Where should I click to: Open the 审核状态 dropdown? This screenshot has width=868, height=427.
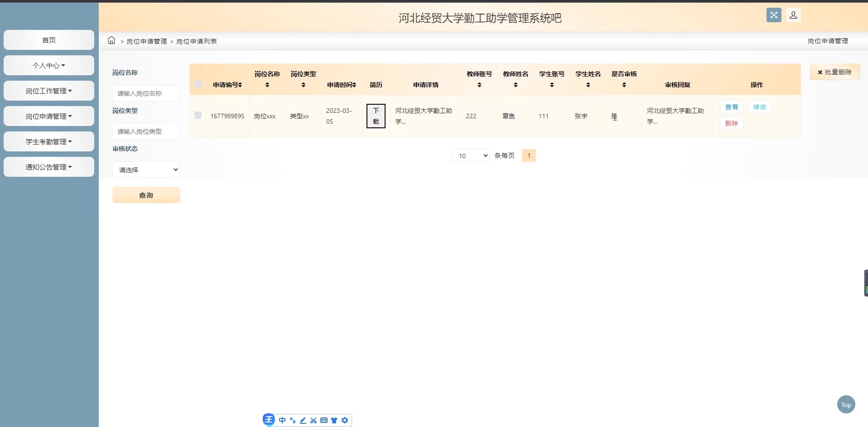[x=146, y=170]
